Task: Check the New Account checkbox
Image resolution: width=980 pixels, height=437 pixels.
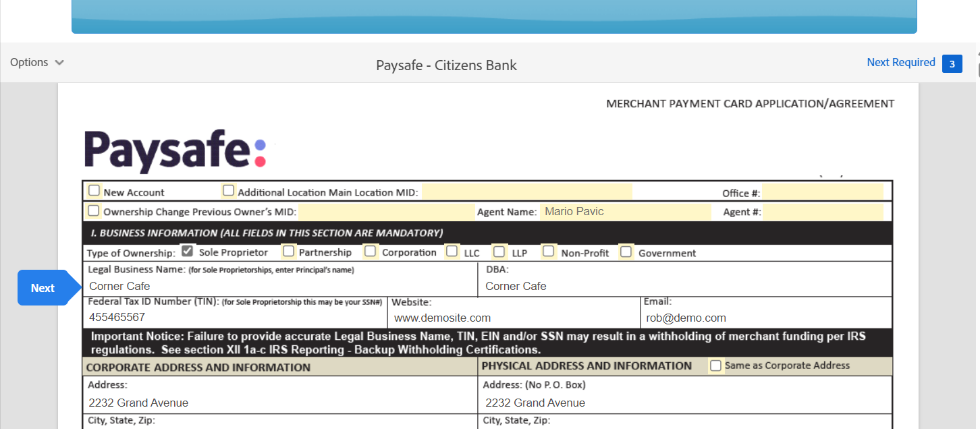Action: pyautogui.click(x=94, y=191)
